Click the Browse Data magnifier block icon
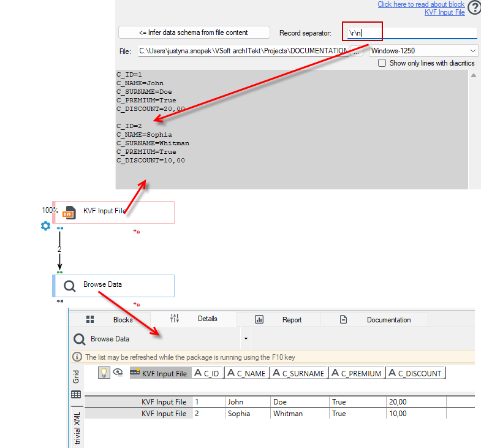The image size is (481, 448). click(70, 286)
